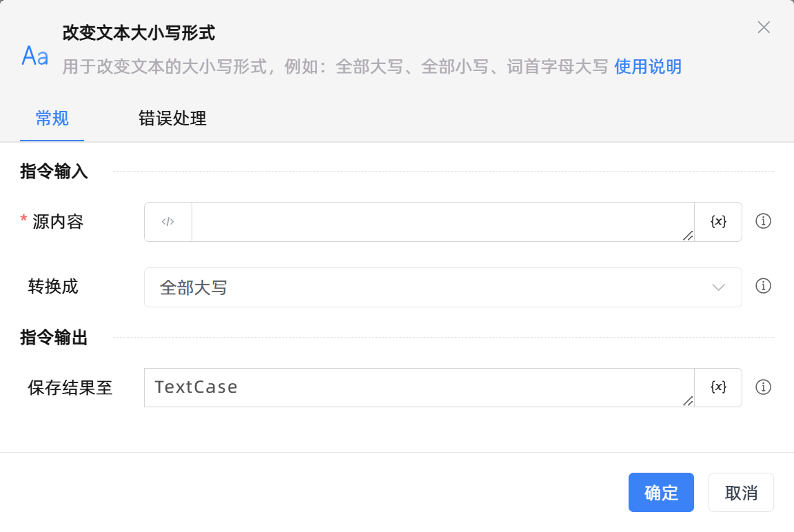The width and height of the screenshot is (794, 532).
Task: Click the 保存结果至 field containing TextCase
Action: pos(417,387)
